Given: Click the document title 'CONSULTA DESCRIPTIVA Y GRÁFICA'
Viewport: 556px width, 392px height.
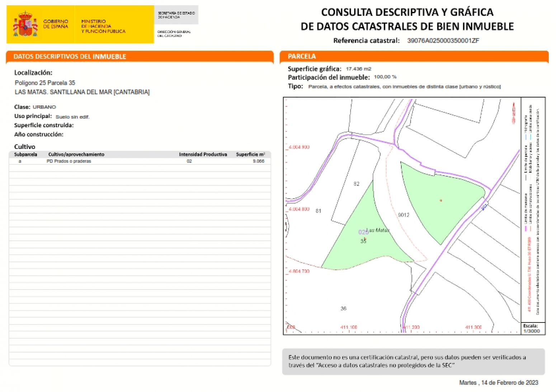Looking at the screenshot, I should pos(407,12).
